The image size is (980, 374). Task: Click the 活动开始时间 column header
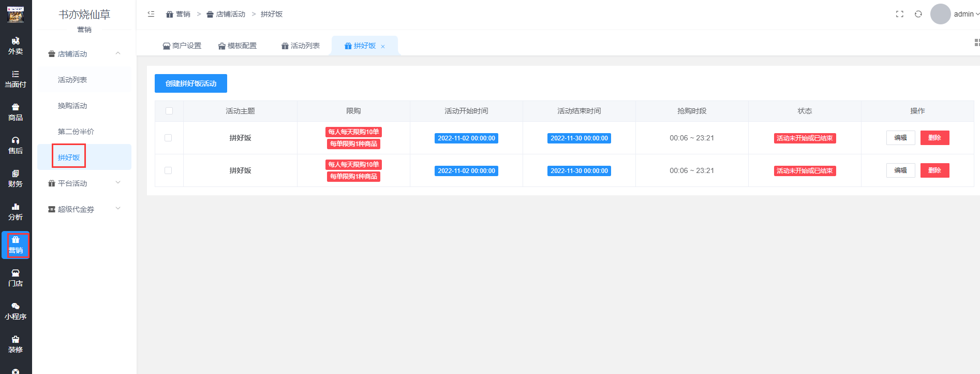466,111
